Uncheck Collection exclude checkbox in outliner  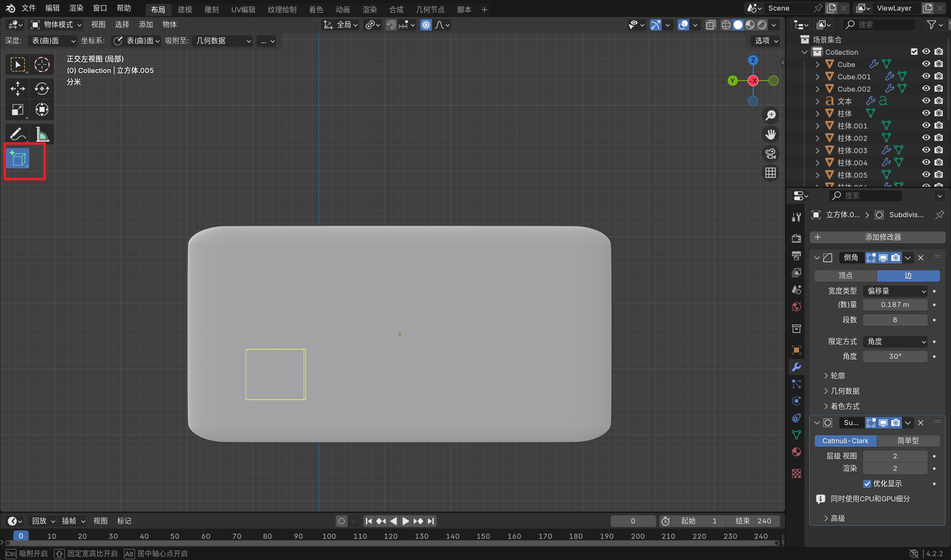coord(914,52)
